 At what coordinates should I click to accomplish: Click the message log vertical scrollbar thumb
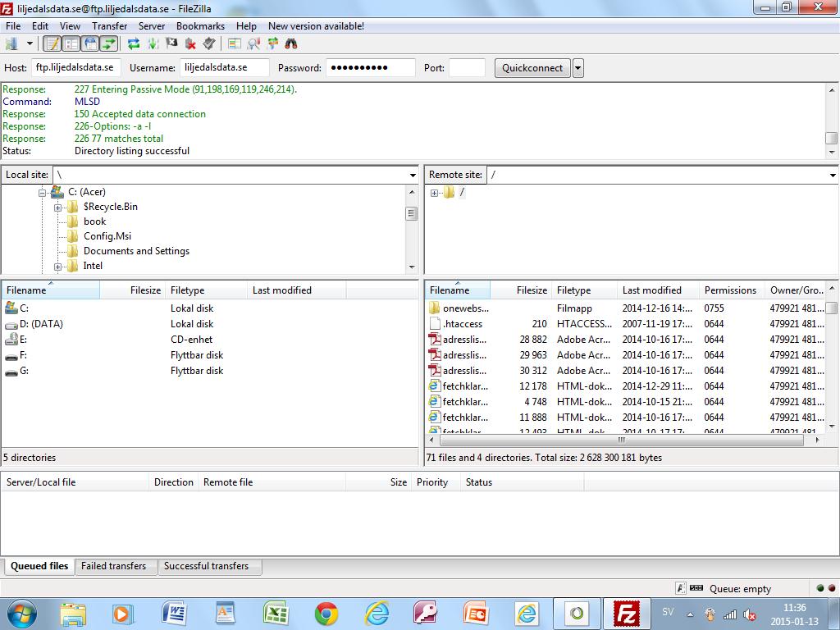pos(832,138)
